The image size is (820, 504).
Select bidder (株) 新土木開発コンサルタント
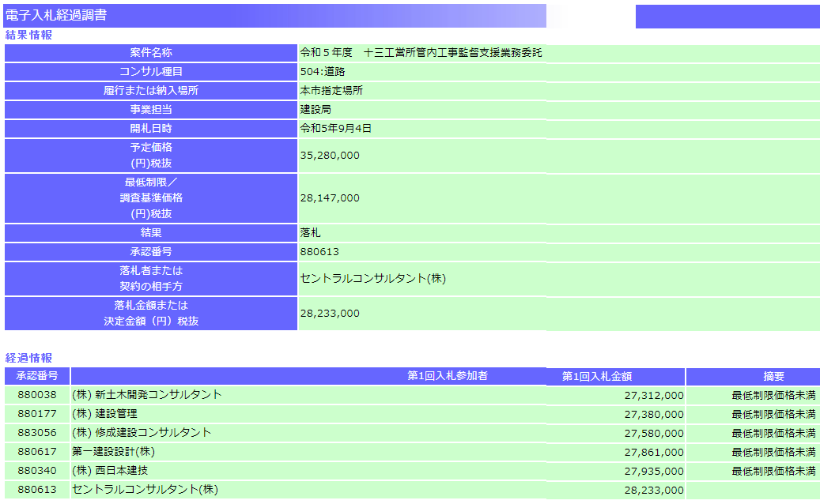coord(147,395)
